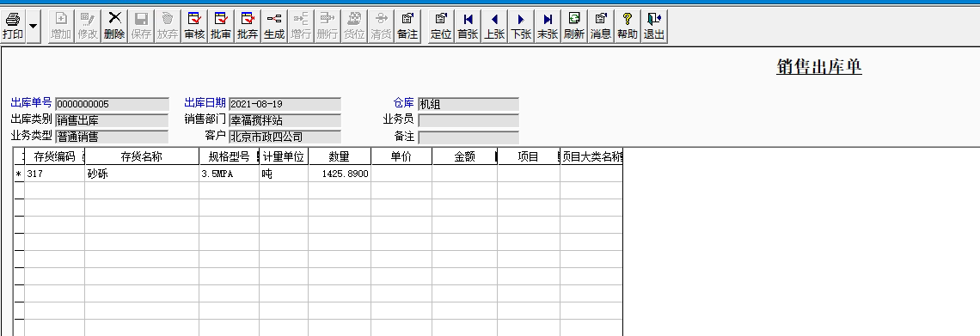Click the 定位 locate toolbar icon
Screen dimensions: 980x336
441,27
